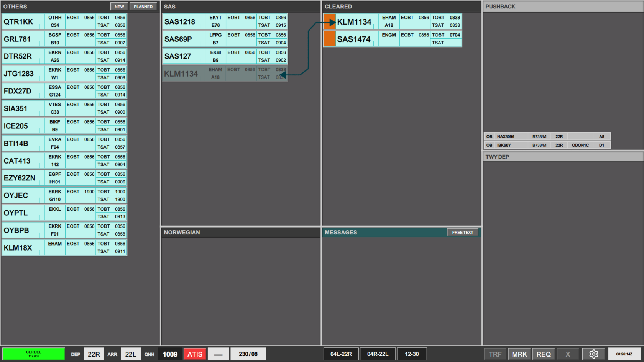Select the QTR1KK flight strip callsign
Image resolution: width=644 pixels, height=362 pixels.
[x=18, y=21]
